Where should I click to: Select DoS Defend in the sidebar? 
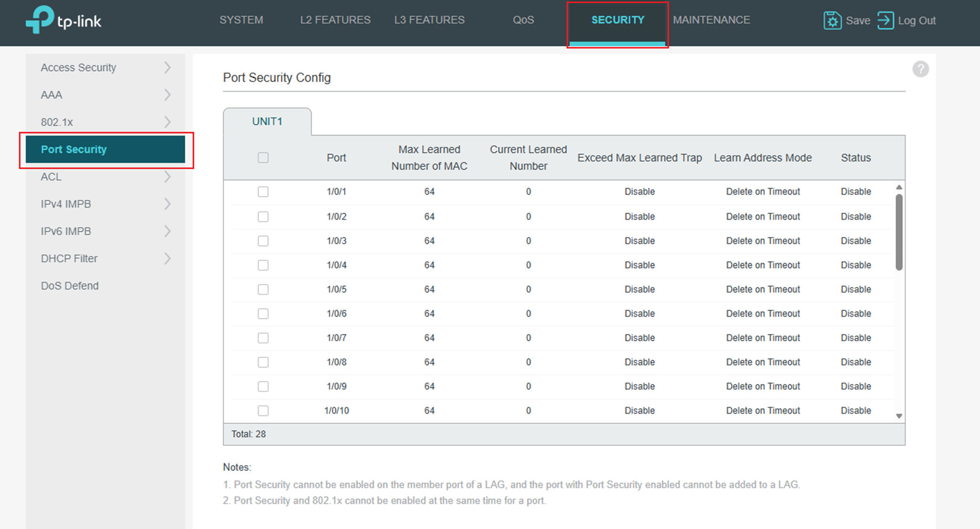point(69,285)
